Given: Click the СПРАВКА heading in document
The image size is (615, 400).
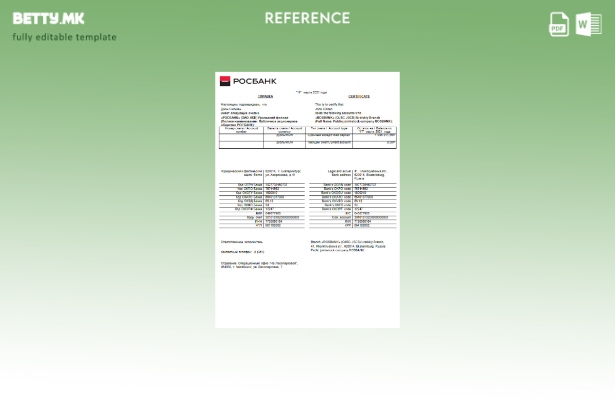Looking at the screenshot, I should (265, 97).
